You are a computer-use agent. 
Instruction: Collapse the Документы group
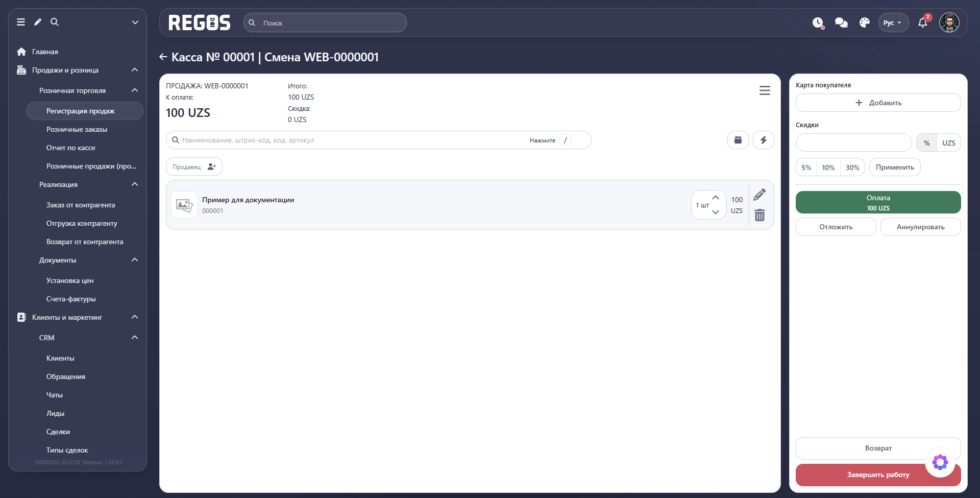[135, 260]
